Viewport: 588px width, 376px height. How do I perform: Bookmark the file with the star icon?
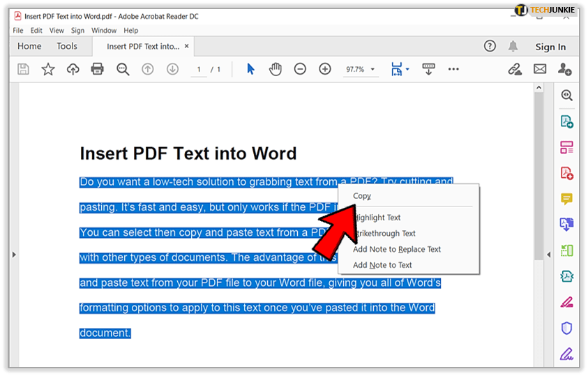coord(47,69)
